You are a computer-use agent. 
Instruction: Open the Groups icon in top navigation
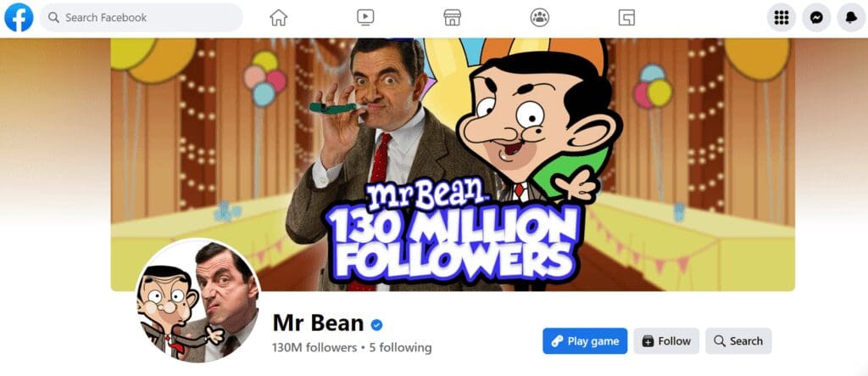[x=539, y=18]
